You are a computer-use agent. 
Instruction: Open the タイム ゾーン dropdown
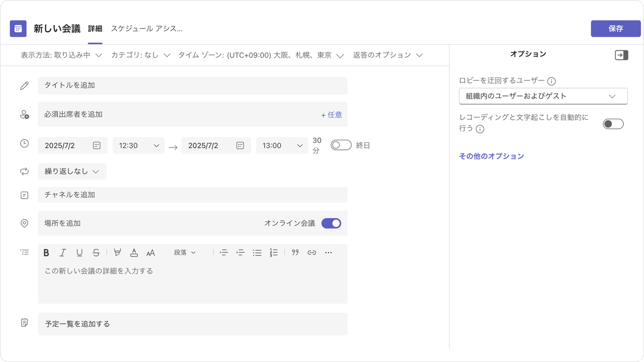point(261,55)
